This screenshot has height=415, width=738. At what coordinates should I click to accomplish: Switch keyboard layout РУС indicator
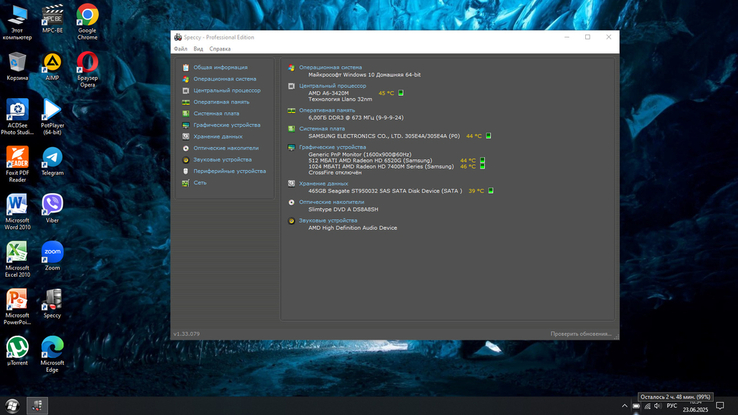(x=672, y=406)
